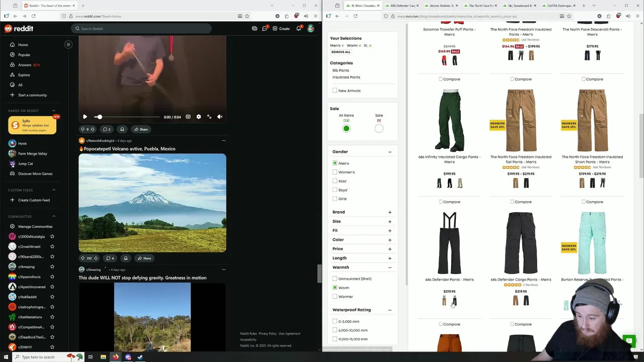This screenshot has height=362, width=644.
Task: Reload the evo.com page
Action: pos(355,16)
